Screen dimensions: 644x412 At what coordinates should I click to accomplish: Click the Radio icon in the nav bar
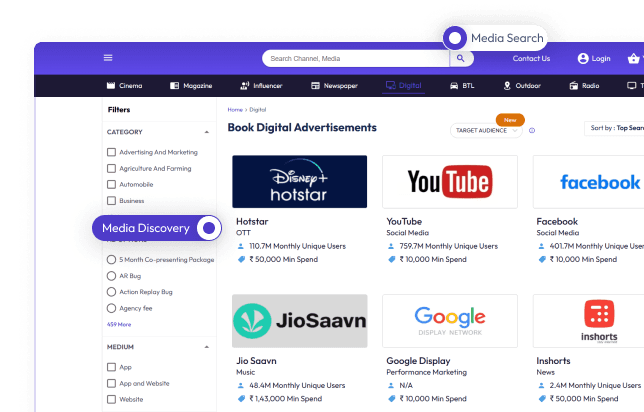(574, 85)
